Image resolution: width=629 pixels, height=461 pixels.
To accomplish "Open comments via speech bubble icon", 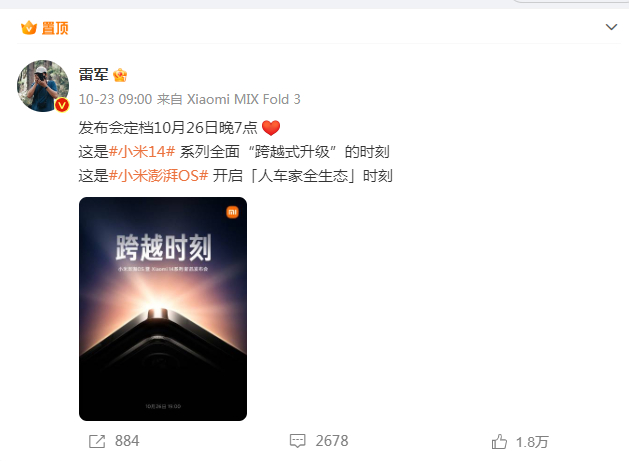I will pos(297,441).
